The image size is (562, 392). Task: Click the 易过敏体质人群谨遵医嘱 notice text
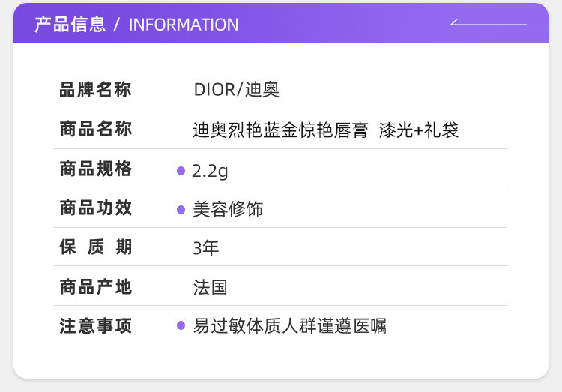tap(289, 326)
